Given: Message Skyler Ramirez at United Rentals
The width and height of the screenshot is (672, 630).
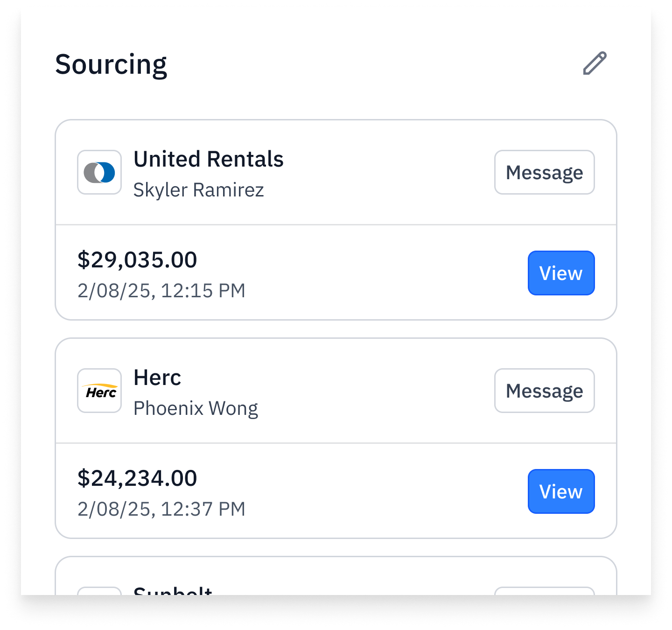Looking at the screenshot, I should pos(544,172).
